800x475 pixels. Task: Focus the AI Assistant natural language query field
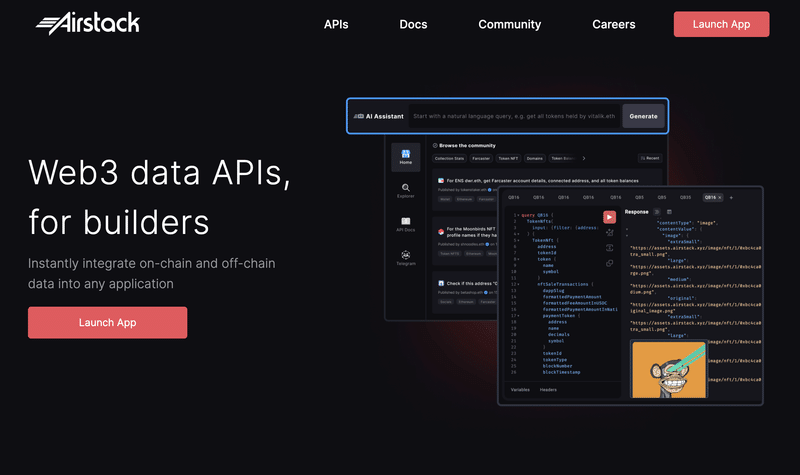coord(514,116)
